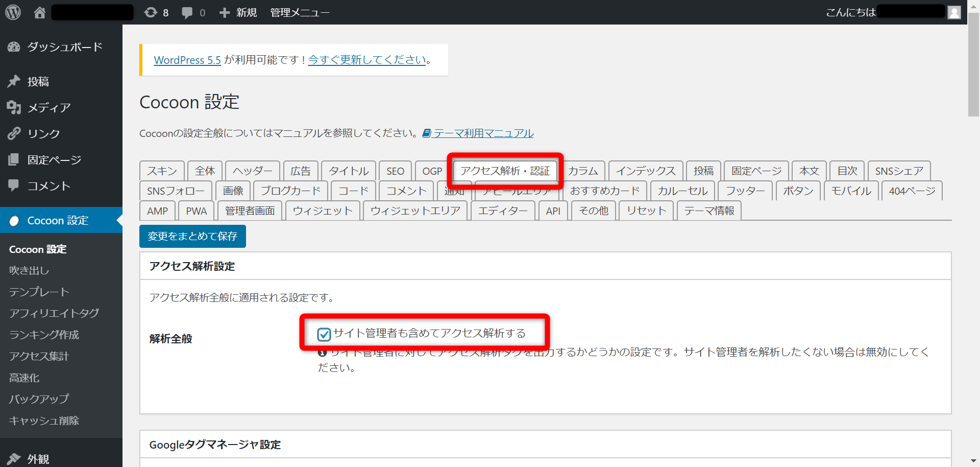Switch to the AMP tab
The image size is (980, 467).
point(157,211)
